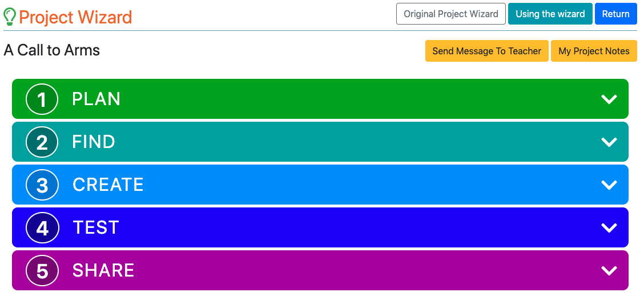Viewport: 644px width, 296px height.
Task: Click the Project Wizard title text
Action: (75, 17)
